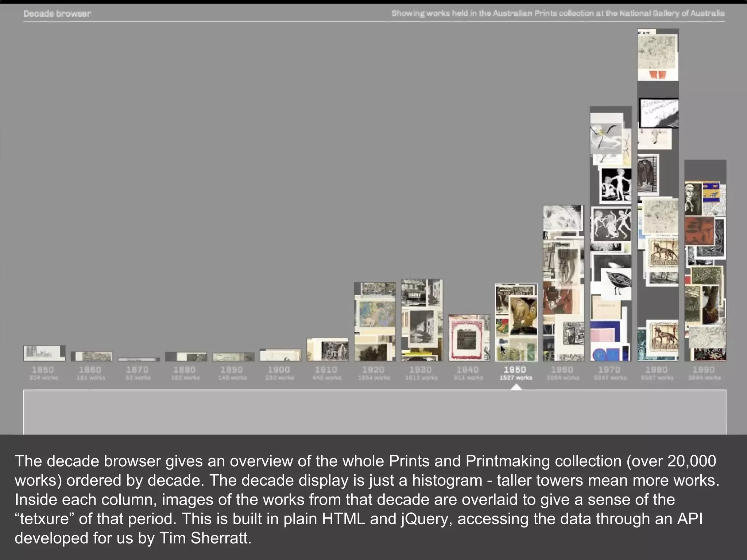747x560 pixels.
Task: Select the 1860 decade column of prints
Action: click(x=92, y=357)
